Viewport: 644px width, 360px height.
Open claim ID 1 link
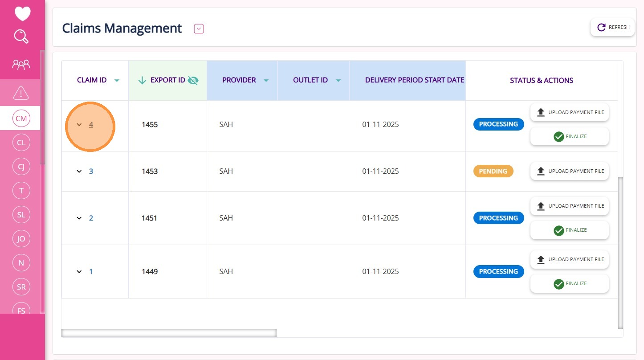coord(91,271)
